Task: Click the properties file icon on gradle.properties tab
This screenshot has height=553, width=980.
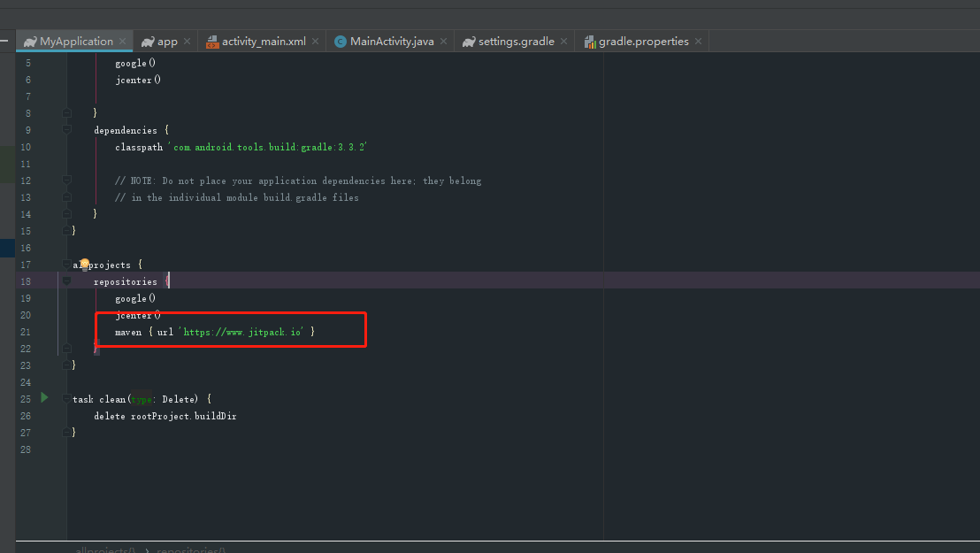Action: pos(589,41)
